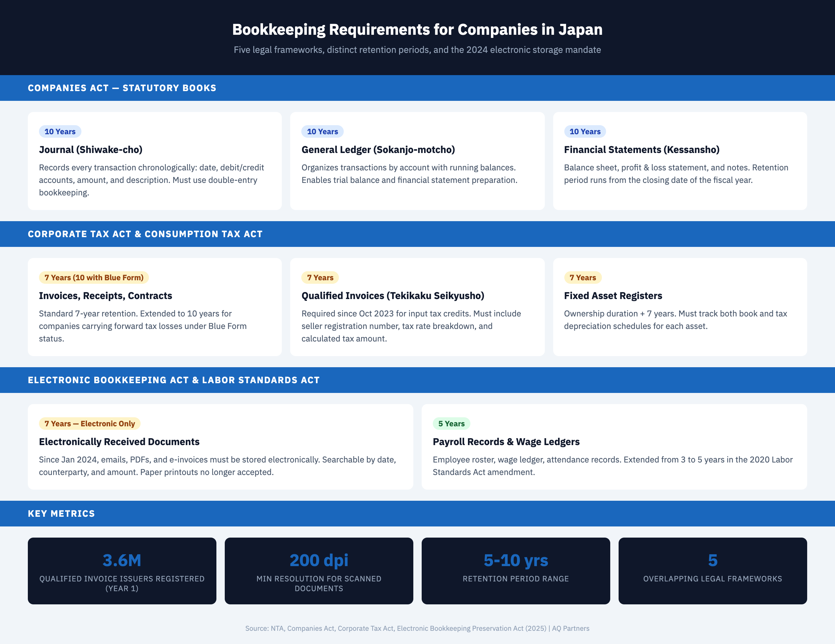The height and width of the screenshot is (644, 835).
Task: Click the 'General Ledger (Sokanjo-motcho)' heading
Action: [378, 150]
